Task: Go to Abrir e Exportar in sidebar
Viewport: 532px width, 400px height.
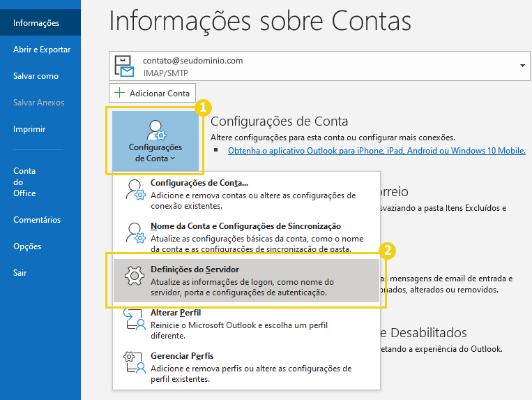Action: tap(42, 50)
